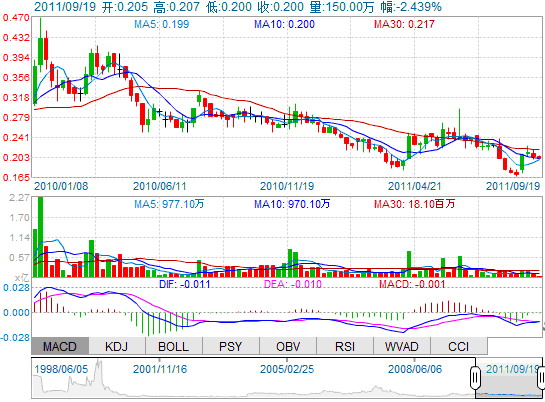This screenshot has height=402, width=545.
Task: Open the BOLL indicator tab
Action: [x=173, y=346]
